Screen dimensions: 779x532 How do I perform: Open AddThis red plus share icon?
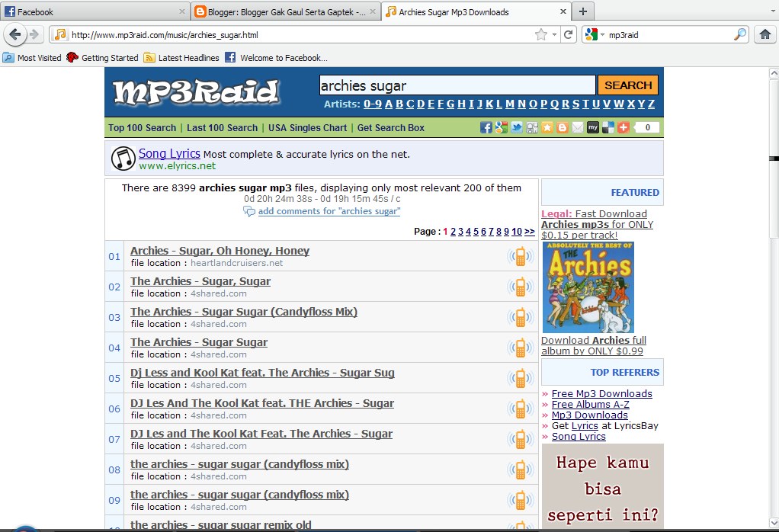624,127
